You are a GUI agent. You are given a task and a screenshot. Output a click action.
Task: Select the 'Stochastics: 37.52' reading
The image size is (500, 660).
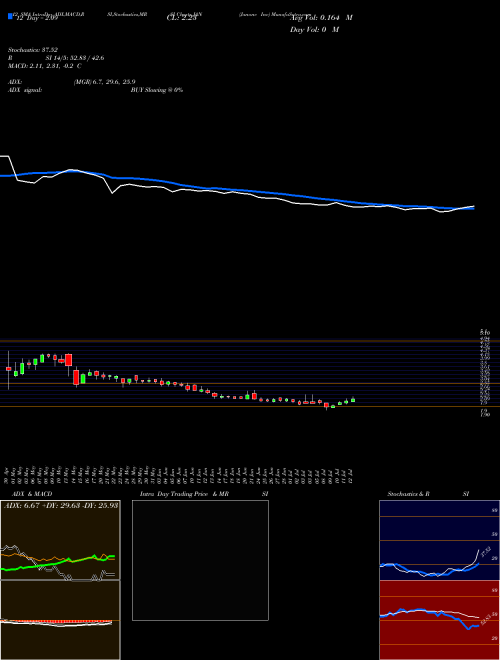[x=33, y=50]
